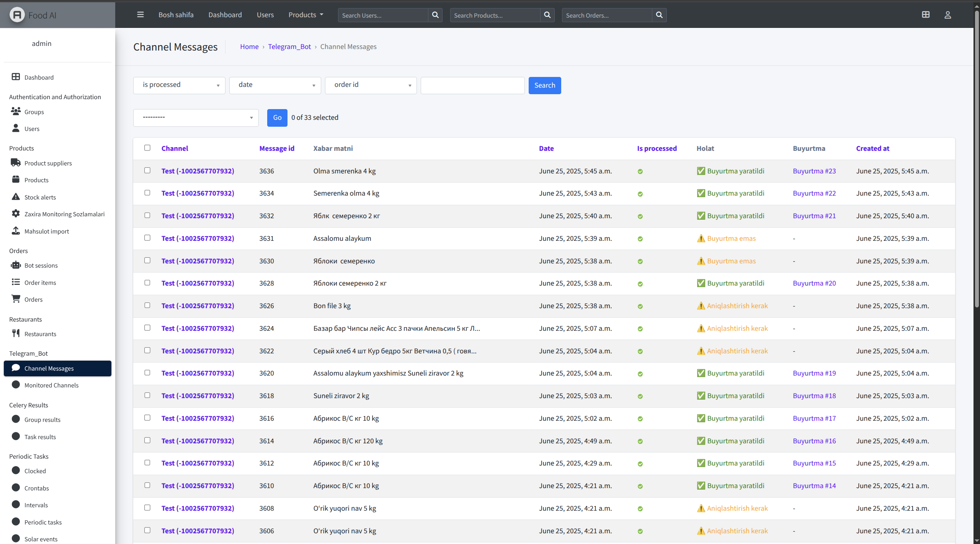Click the Food AI logo icon

point(17,15)
